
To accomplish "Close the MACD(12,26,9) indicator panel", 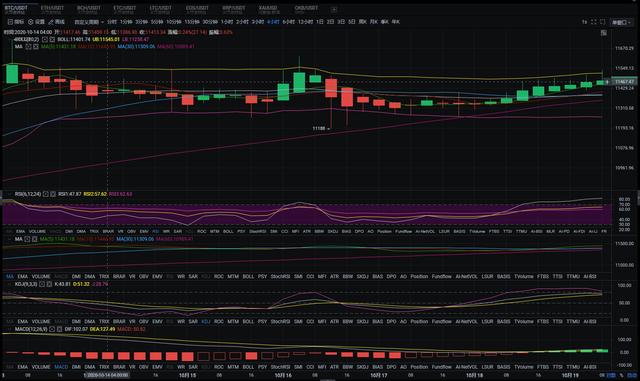I will coord(60,329).
